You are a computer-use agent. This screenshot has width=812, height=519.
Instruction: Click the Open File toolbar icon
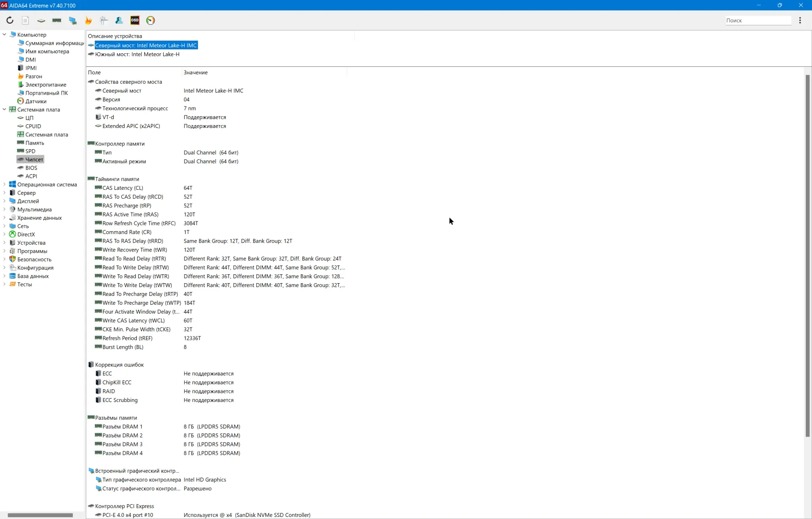coord(25,20)
